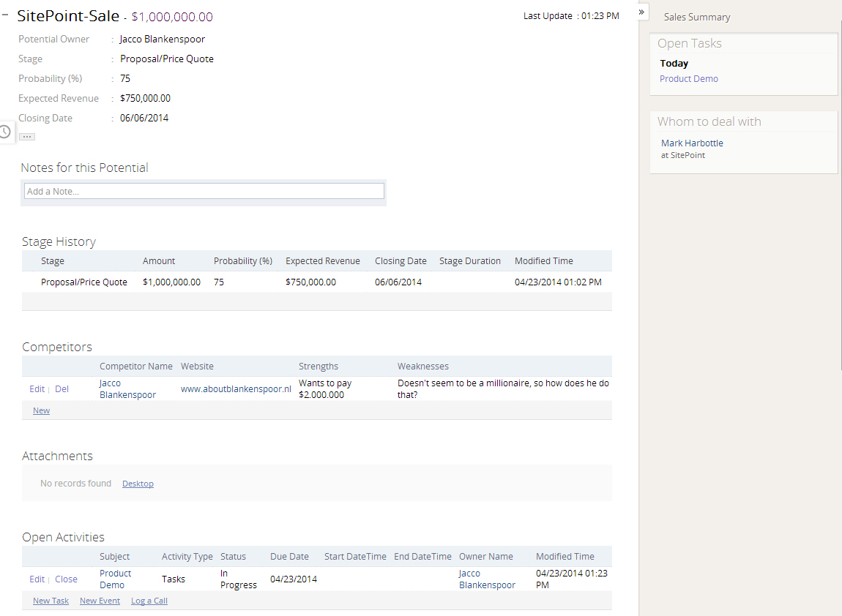Click the Probability value 75
This screenshot has height=616, width=842.
tap(125, 79)
